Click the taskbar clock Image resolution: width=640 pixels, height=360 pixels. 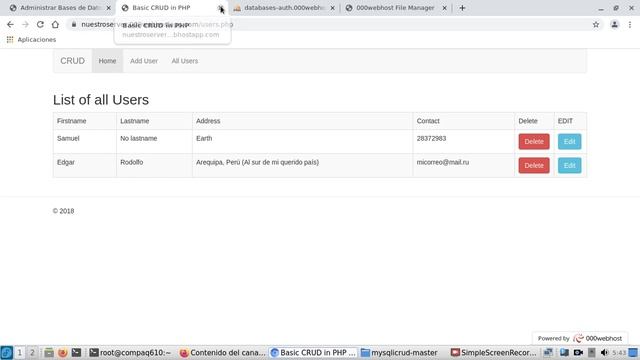(619, 353)
